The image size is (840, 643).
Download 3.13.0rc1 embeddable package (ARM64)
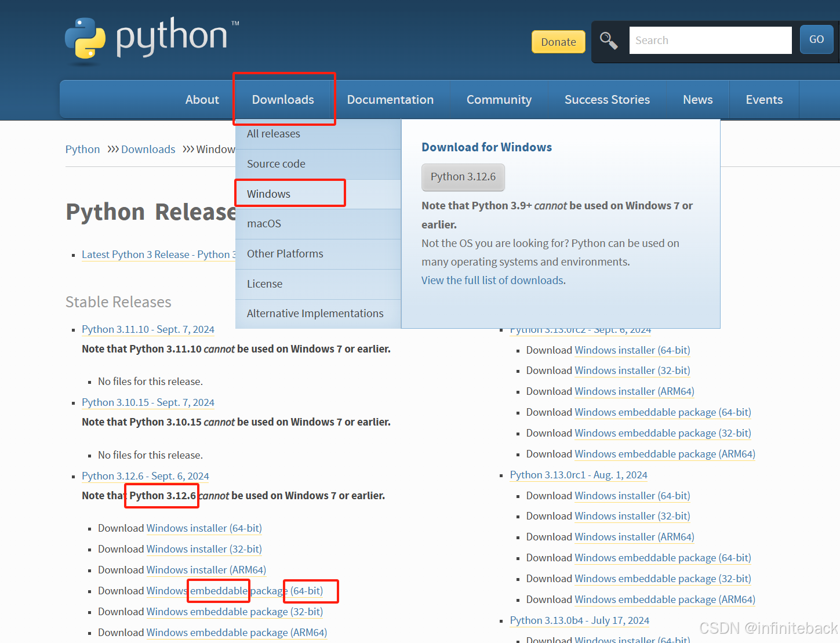pos(666,600)
